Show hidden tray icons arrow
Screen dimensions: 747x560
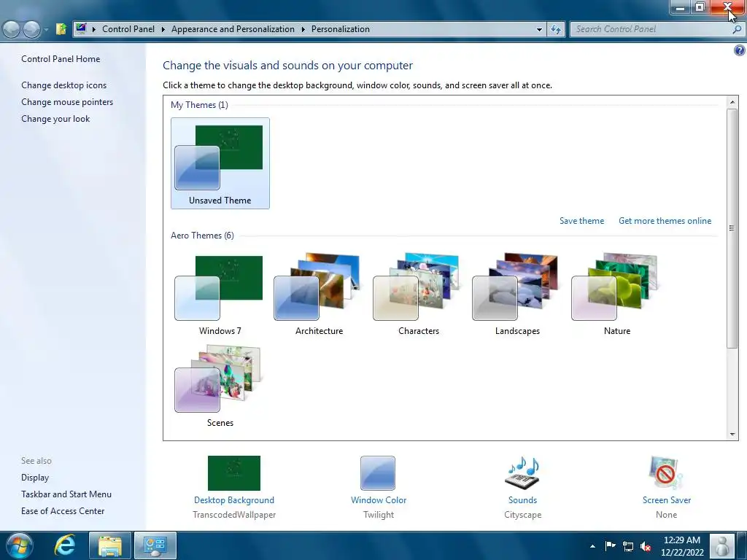pos(592,546)
